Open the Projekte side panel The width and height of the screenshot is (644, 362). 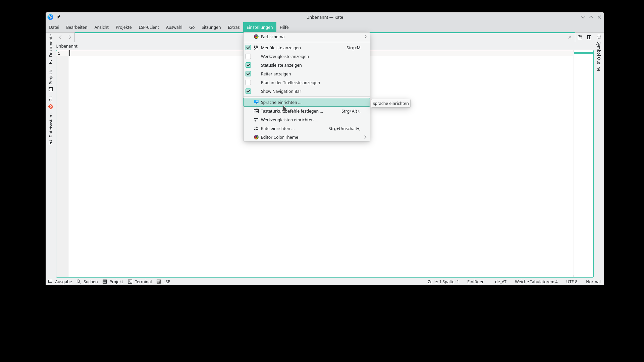click(51, 80)
